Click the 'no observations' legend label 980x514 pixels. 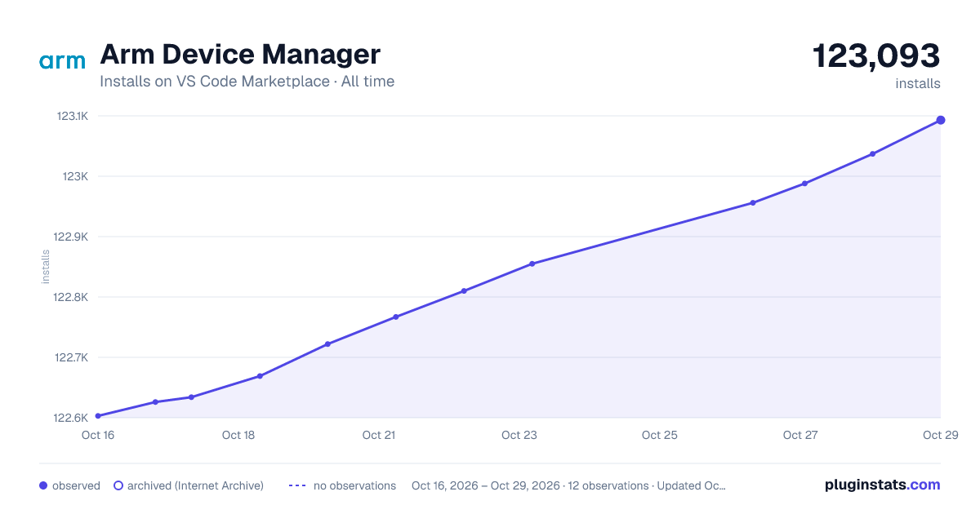(354, 485)
